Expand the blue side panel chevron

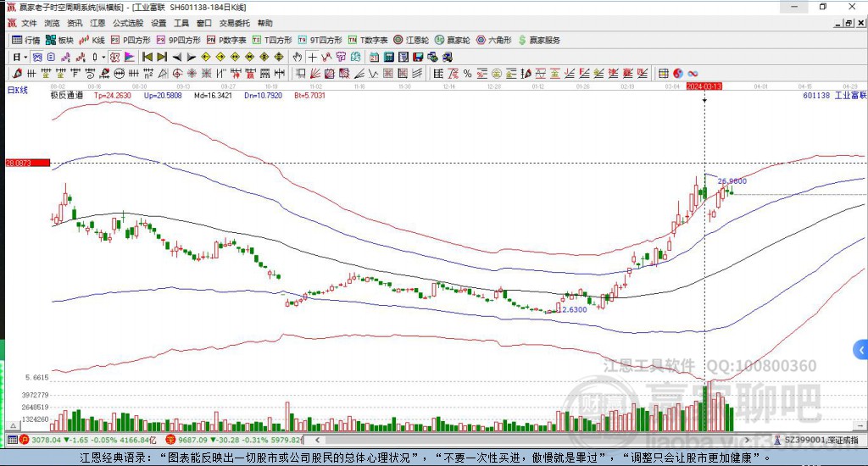pyautogui.click(x=861, y=350)
